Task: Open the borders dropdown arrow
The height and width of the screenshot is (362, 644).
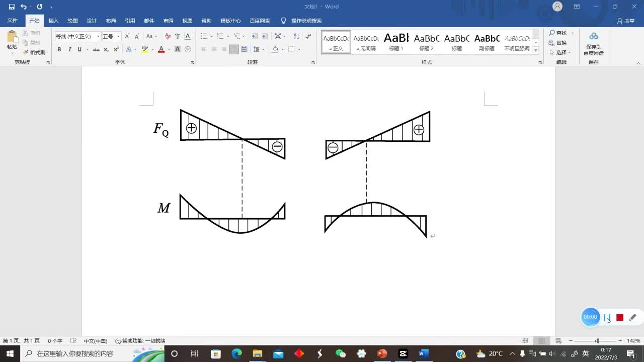Action: tap(299, 49)
